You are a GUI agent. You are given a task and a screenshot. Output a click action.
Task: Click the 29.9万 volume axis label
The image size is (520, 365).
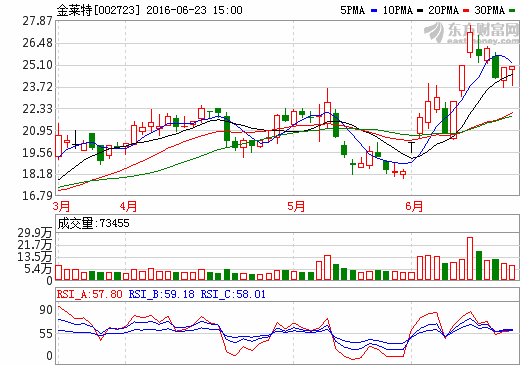35,233
